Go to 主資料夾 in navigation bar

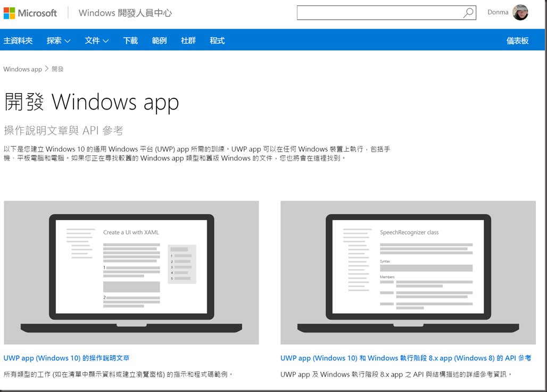(x=18, y=40)
